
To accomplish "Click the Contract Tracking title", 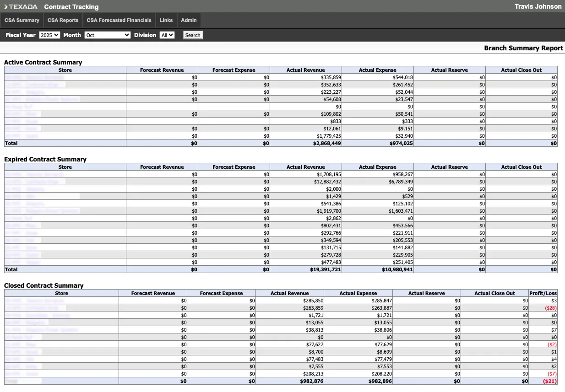I will click(x=71, y=7).
